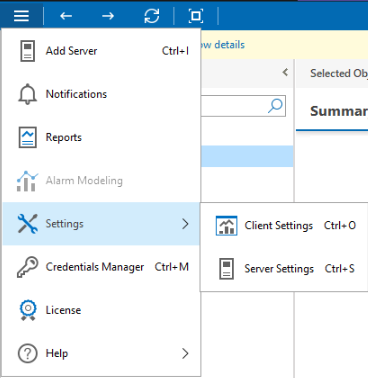The image size is (368, 378).
Task: Expand the Settings submenu arrow
Action: [185, 224]
